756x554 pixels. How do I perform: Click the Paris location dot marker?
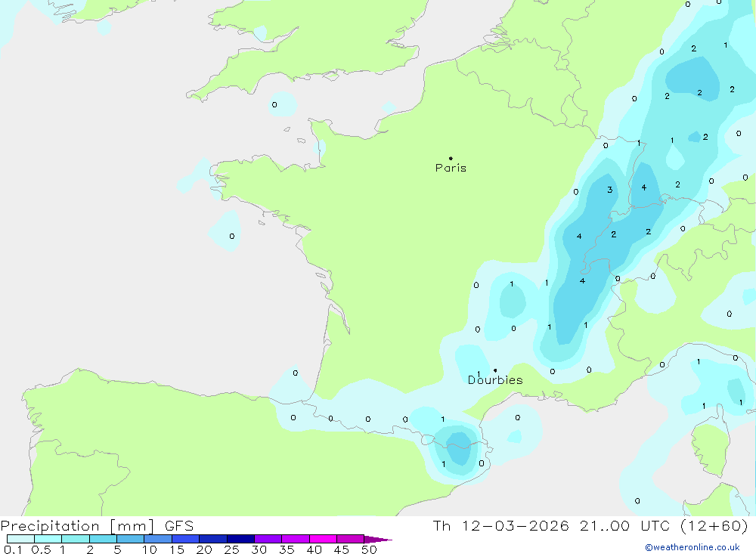[451, 158]
